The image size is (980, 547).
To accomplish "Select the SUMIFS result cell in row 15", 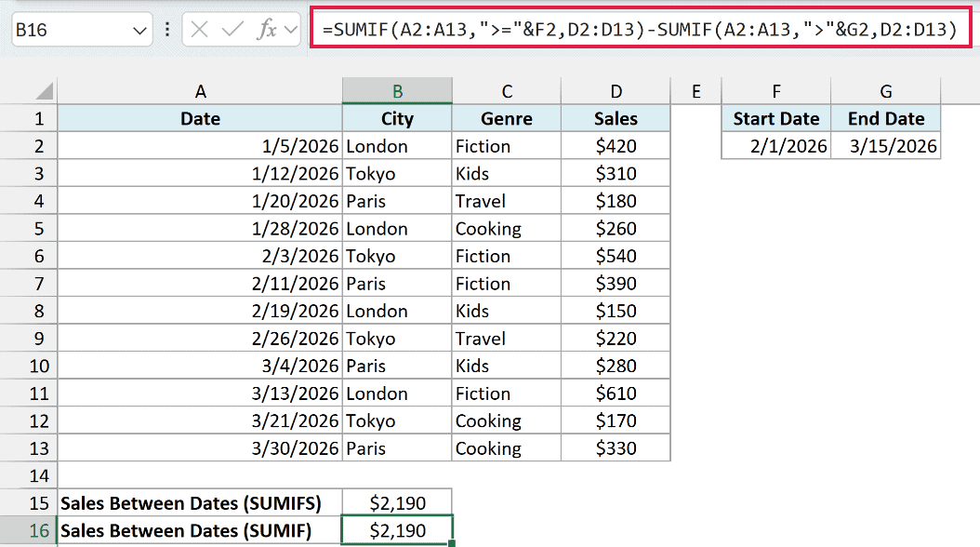I will [398, 503].
